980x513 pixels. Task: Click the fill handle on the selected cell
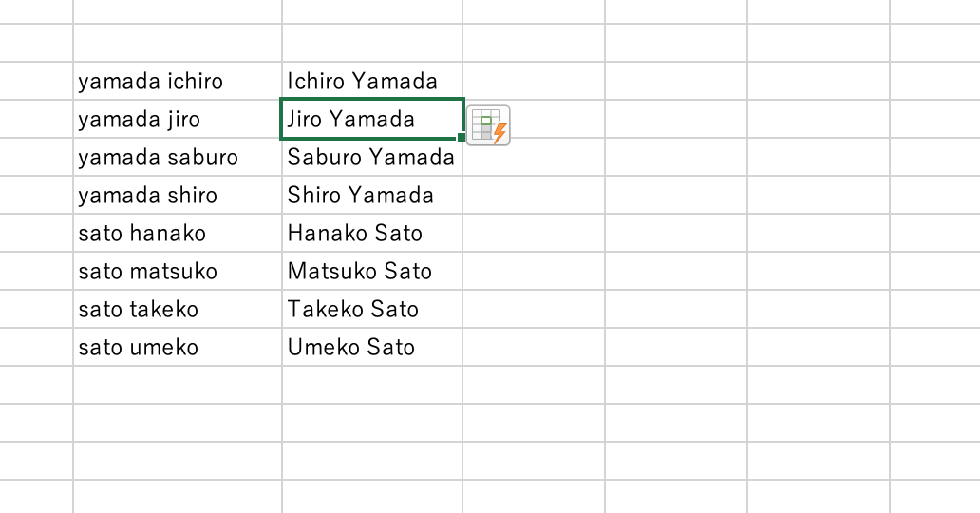pyautogui.click(x=462, y=139)
